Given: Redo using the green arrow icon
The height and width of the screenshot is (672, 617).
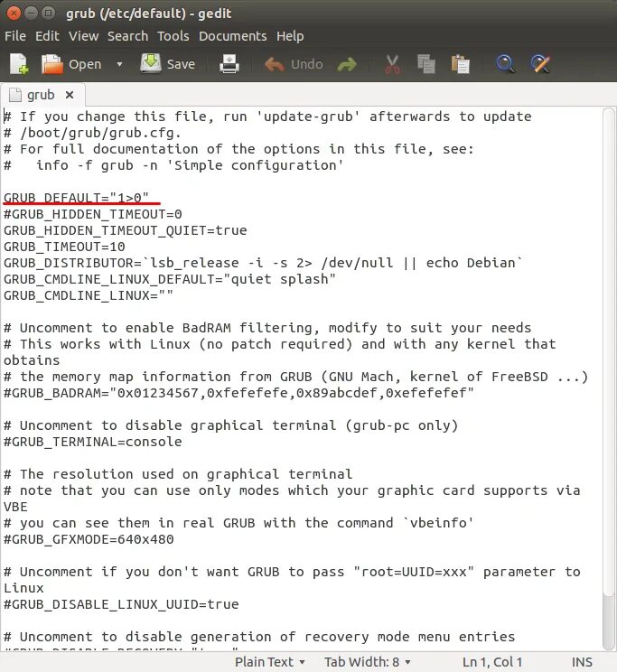Looking at the screenshot, I should click(x=347, y=64).
